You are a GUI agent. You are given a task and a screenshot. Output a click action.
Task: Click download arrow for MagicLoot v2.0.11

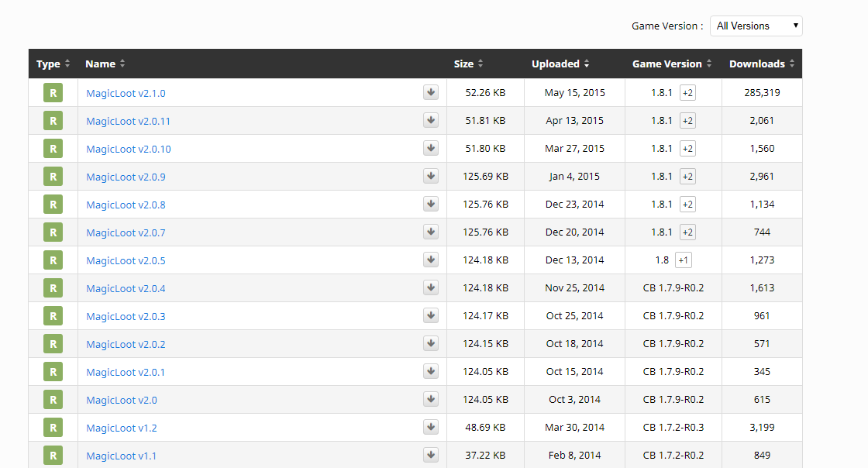click(x=431, y=121)
